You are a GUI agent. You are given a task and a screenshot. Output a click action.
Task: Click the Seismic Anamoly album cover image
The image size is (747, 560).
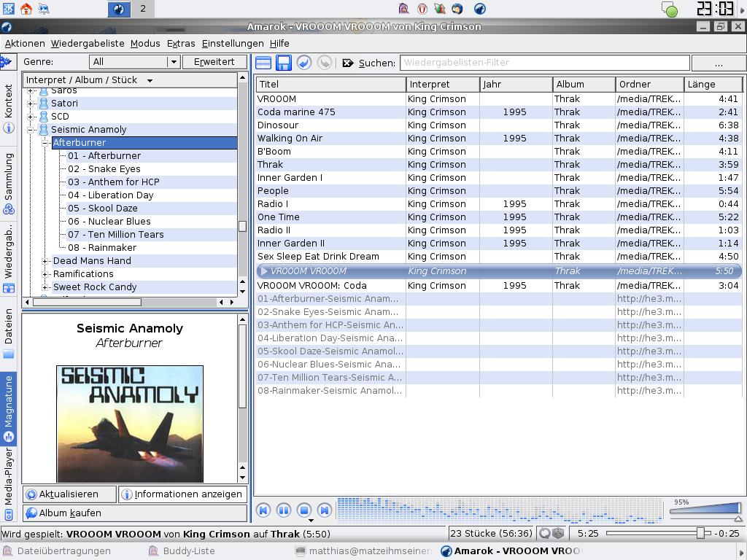130,424
